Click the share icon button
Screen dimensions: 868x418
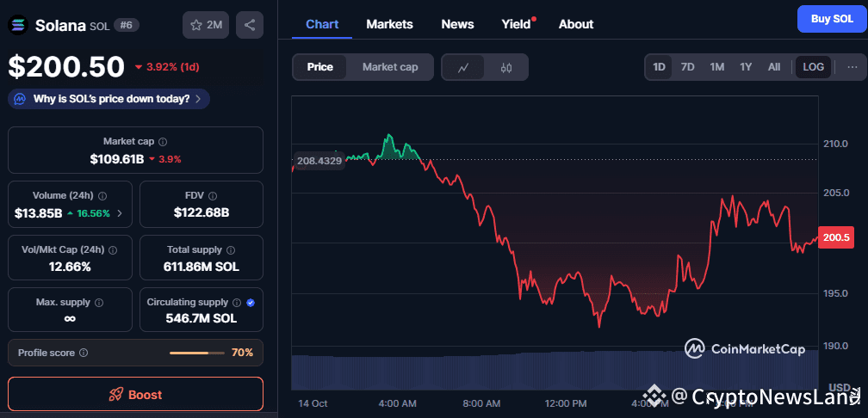tap(250, 25)
